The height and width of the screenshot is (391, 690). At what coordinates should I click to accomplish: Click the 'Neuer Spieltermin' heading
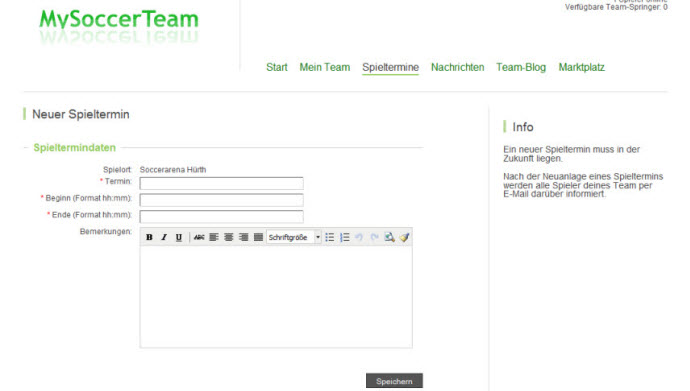(x=81, y=114)
